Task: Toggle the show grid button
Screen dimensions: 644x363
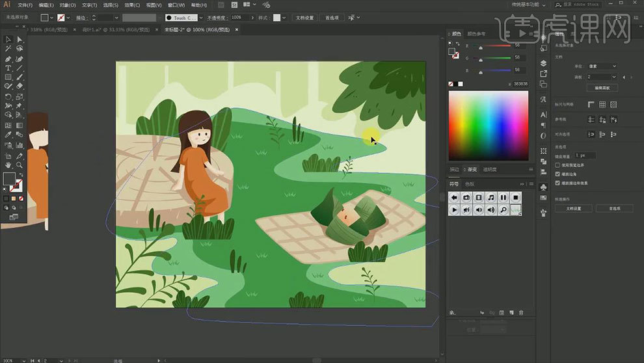Action: pyautogui.click(x=602, y=105)
